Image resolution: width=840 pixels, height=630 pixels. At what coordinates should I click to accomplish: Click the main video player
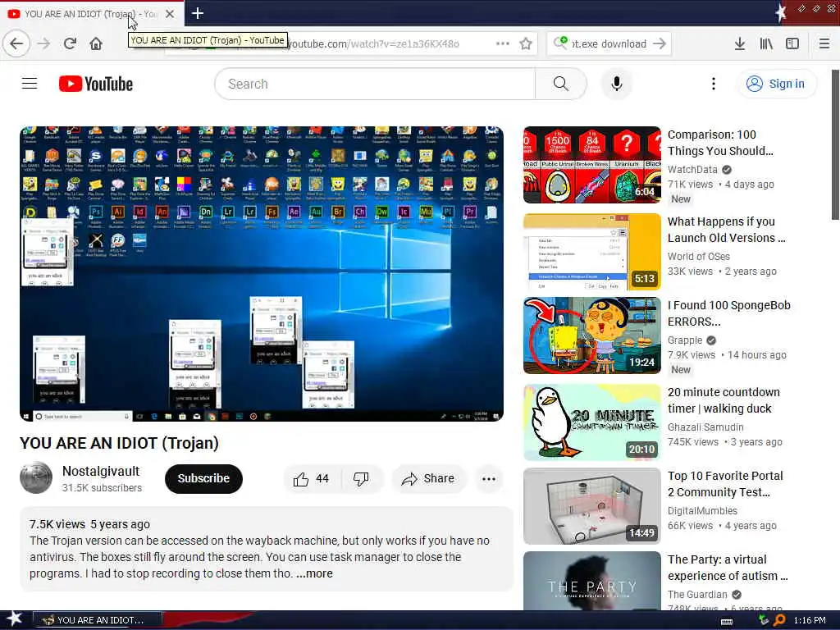(x=262, y=274)
